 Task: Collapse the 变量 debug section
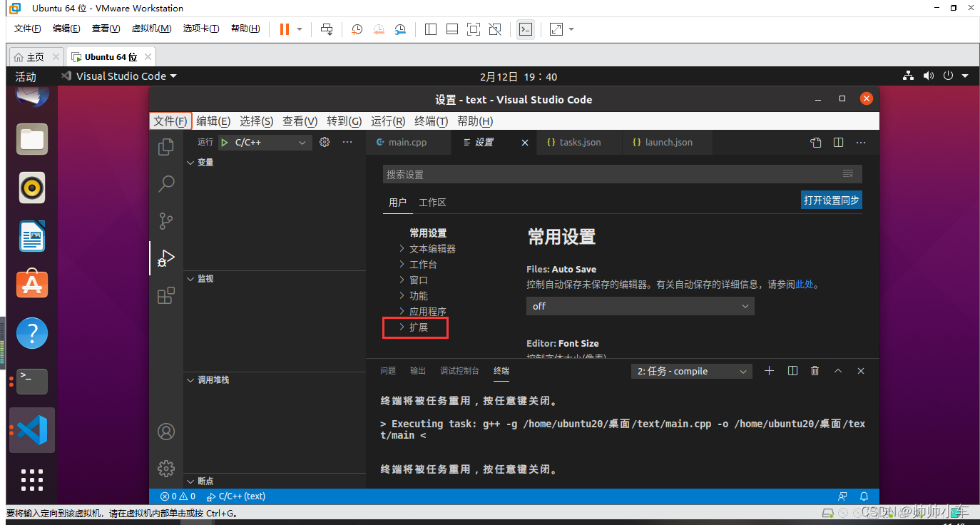[x=275, y=163]
